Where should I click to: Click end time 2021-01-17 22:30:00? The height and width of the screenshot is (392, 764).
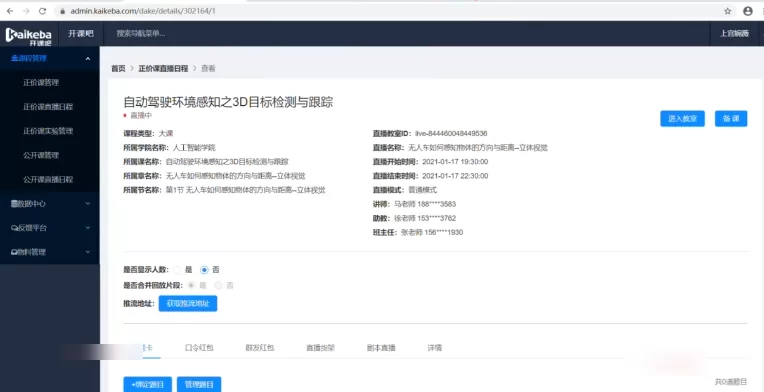(455, 176)
